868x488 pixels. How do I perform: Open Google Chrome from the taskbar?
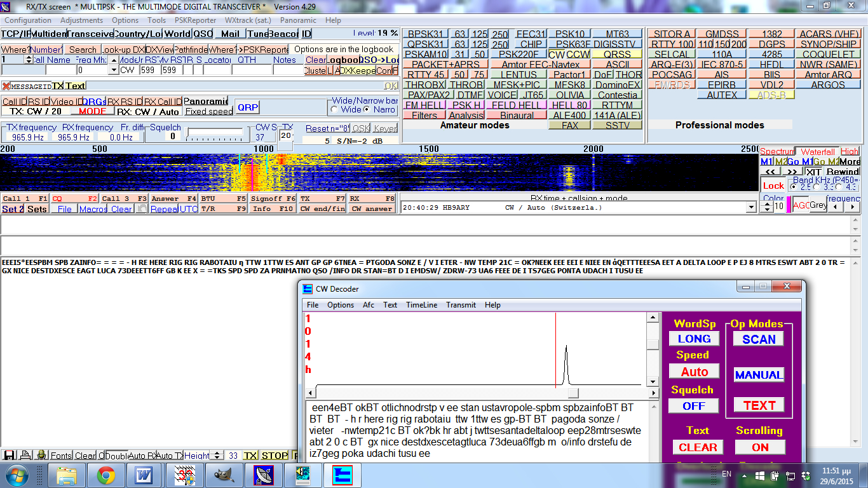tap(105, 475)
